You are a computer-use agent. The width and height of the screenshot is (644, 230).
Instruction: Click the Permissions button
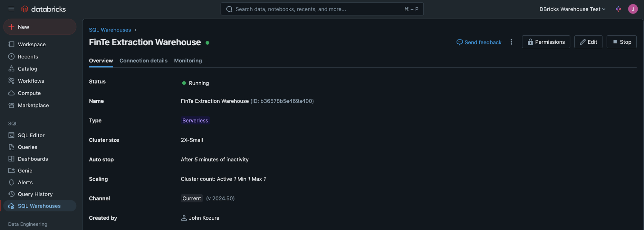[546, 42]
